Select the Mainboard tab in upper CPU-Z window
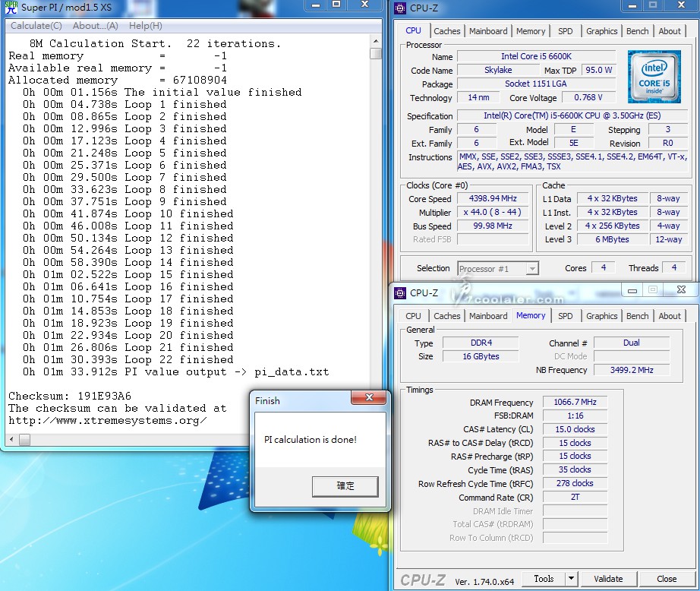700x591 pixels. (x=488, y=31)
